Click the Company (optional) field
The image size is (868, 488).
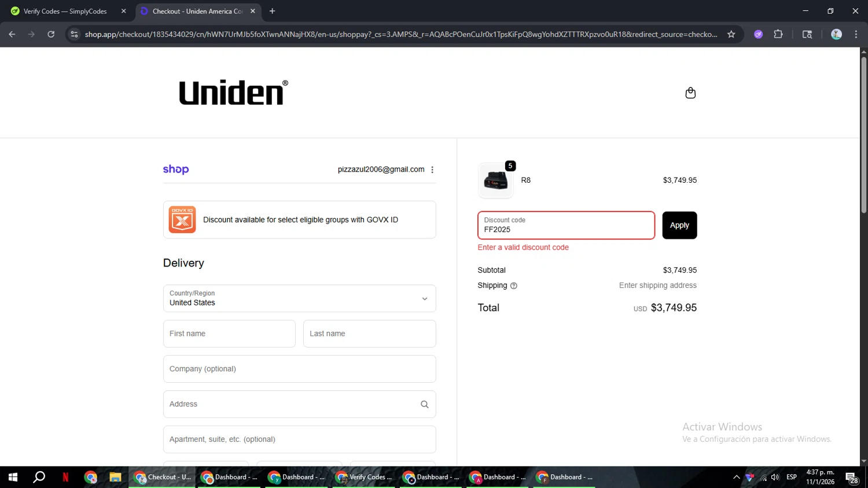point(300,369)
